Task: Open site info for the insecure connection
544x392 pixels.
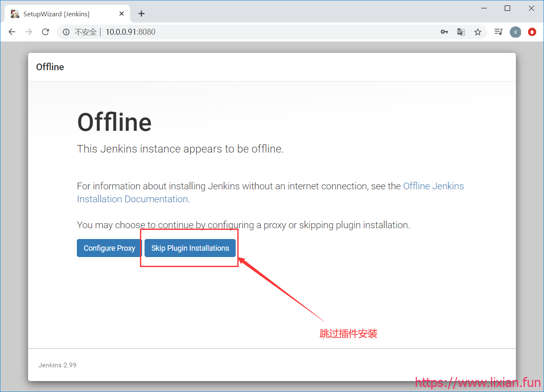Action: click(66, 32)
